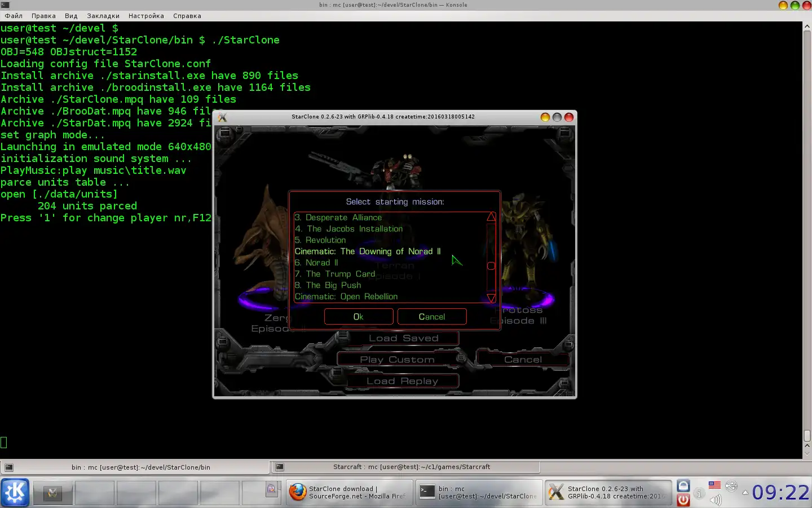
Task: Close the StarClone window with the red button
Action: (x=569, y=117)
